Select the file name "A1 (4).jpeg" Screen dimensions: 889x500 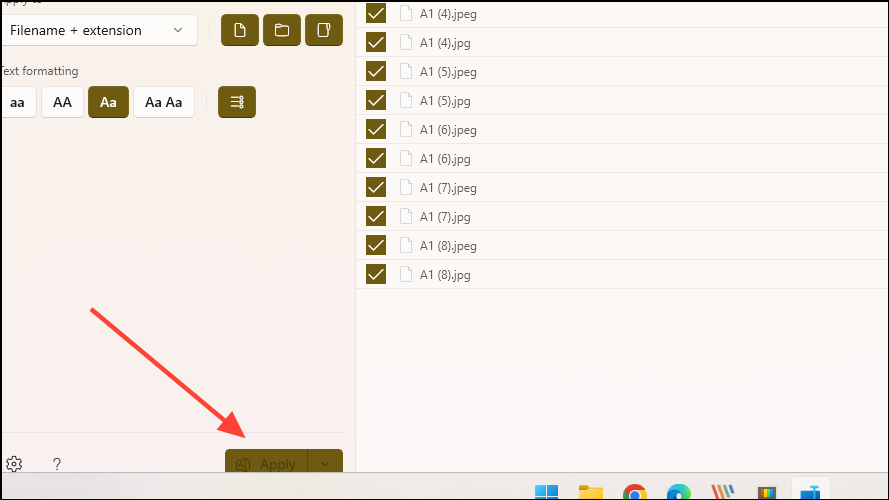point(448,14)
